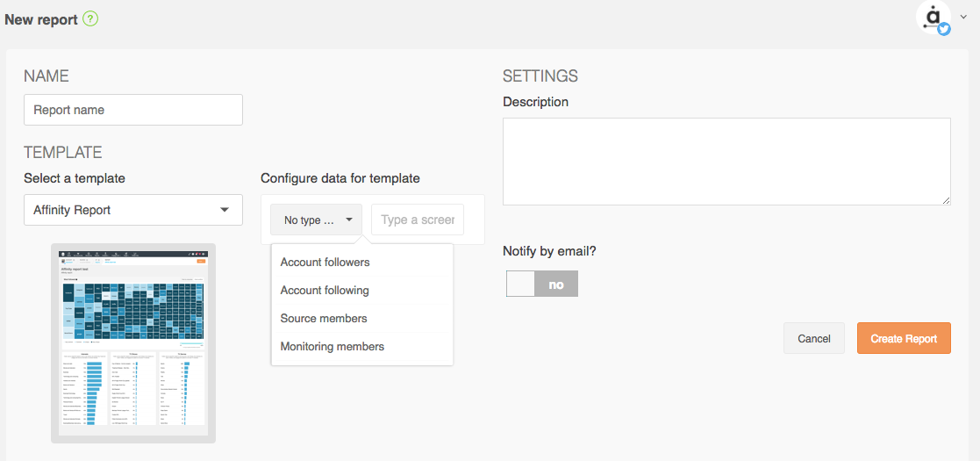Cancel the new report form
This screenshot has height=461, width=980.
[x=814, y=338]
